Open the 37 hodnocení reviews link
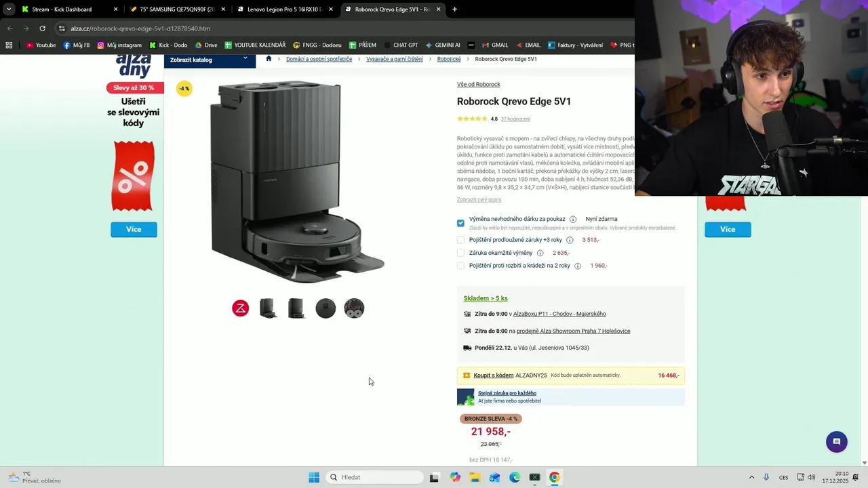 click(x=515, y=119)
